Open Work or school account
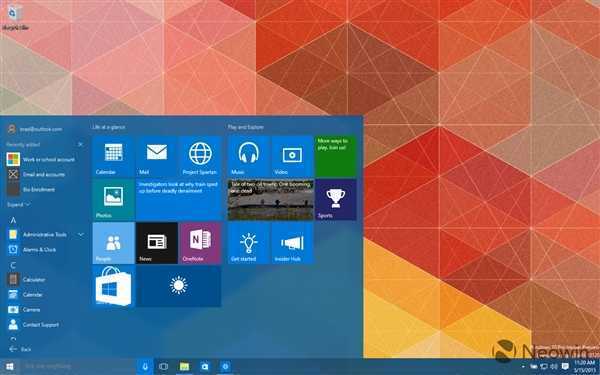 pyautogui.click(x=41, y=159)
